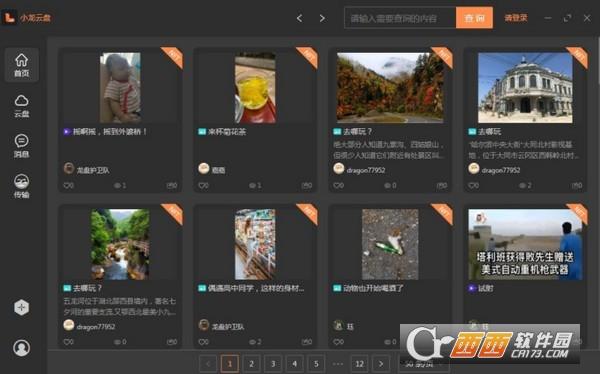Open the 消息 messages section
Viewport: 600px width, 374px height.
[21, 146]
